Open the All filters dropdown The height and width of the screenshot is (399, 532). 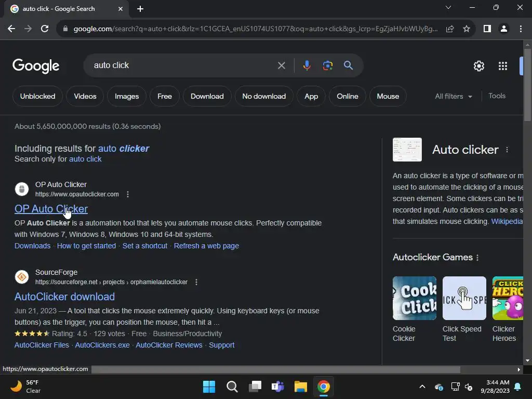(453, 96)
